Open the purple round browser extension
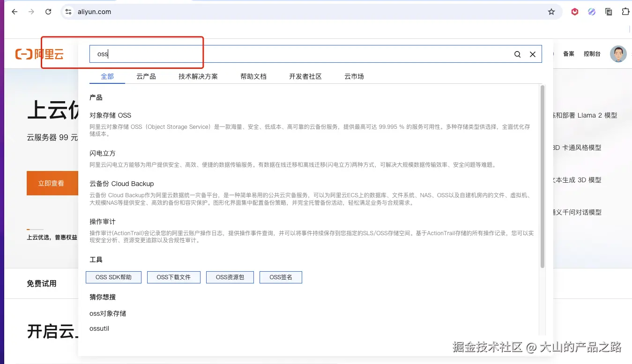The image size is (632, 364). (592, 12)
